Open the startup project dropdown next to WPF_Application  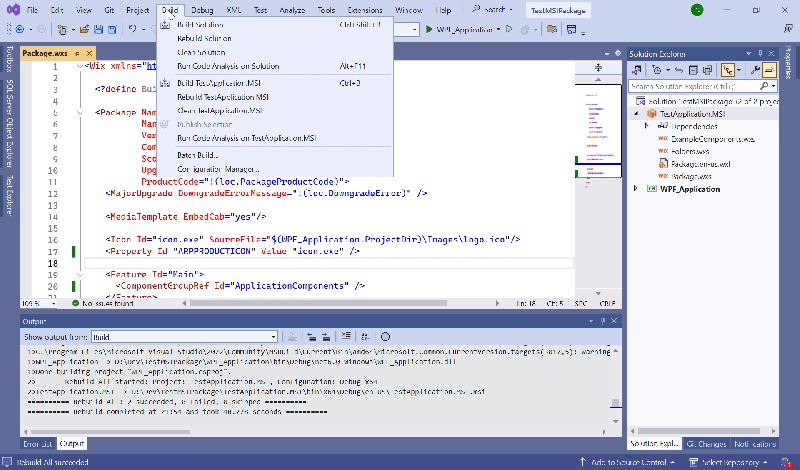[498, 30]
